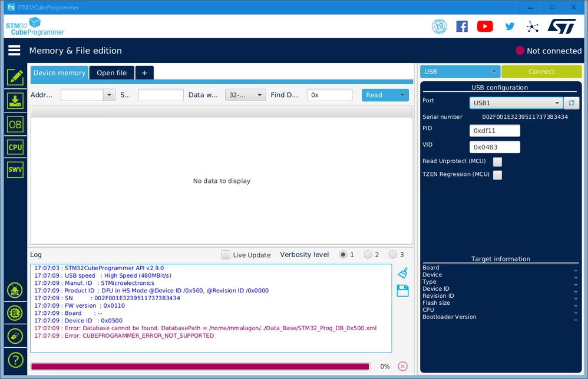Screen dimensions: 588x379
Task: Tick the Read Unprotect (MCU) checkbox
Action: click(497, 162)
